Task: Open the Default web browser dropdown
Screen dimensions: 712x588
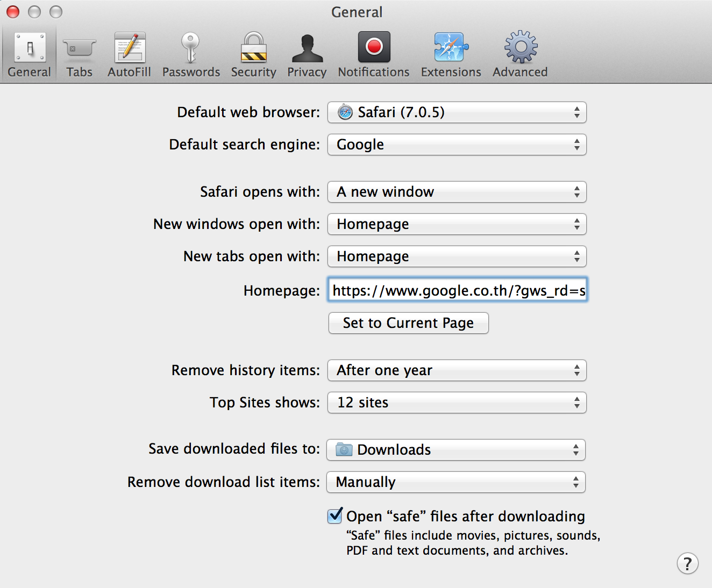Action: point(457,112)
